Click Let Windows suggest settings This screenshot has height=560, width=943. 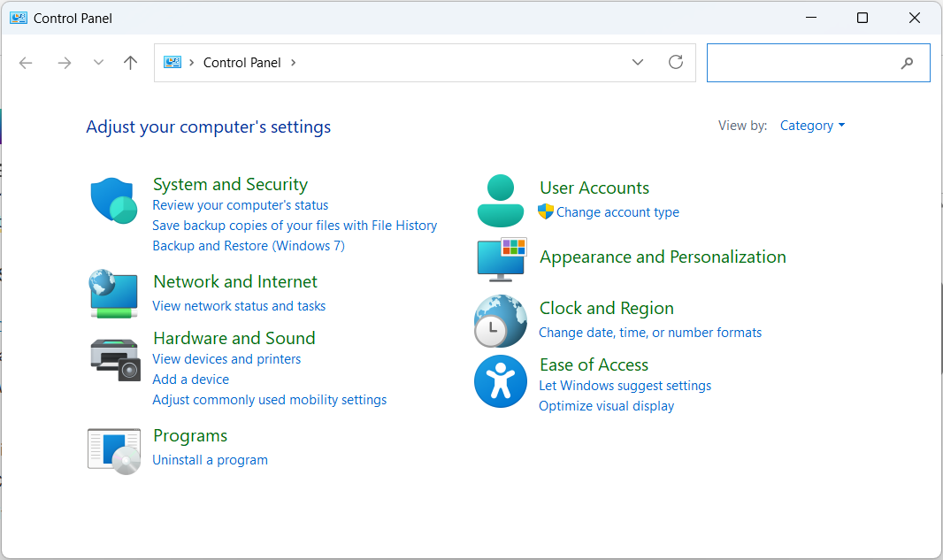pos(625,386)
